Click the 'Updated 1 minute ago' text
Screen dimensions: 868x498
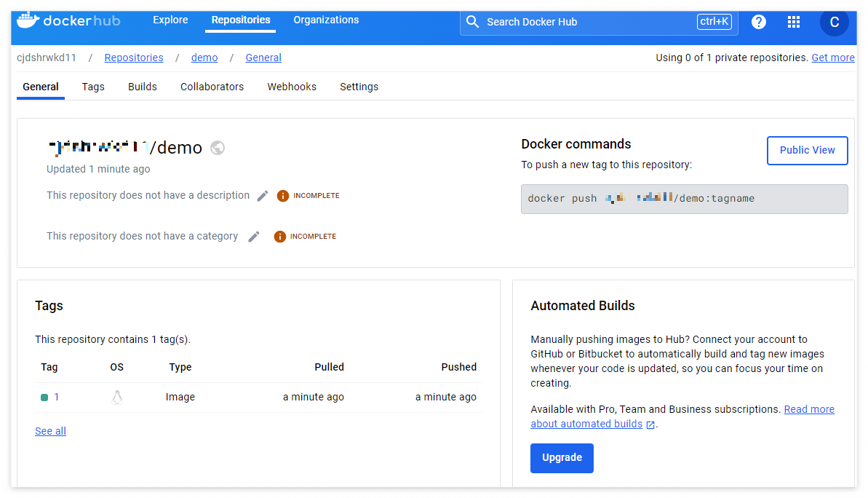pos(98,170)
